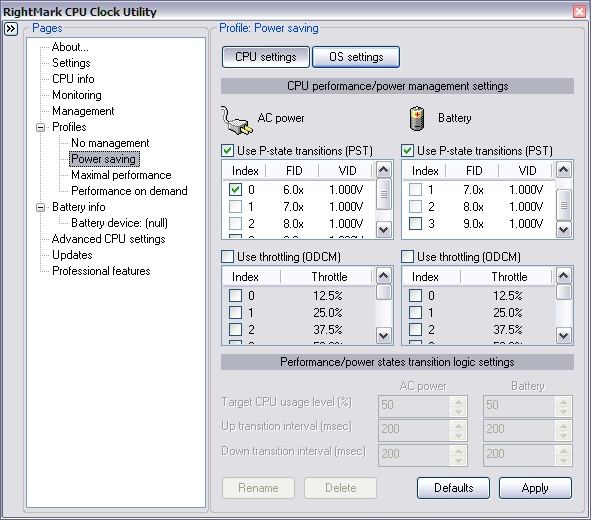The height and width of the screenshot is (520, 591).
Task: Check AC power P-state index 2 (8.0x)
Action: 236,223
